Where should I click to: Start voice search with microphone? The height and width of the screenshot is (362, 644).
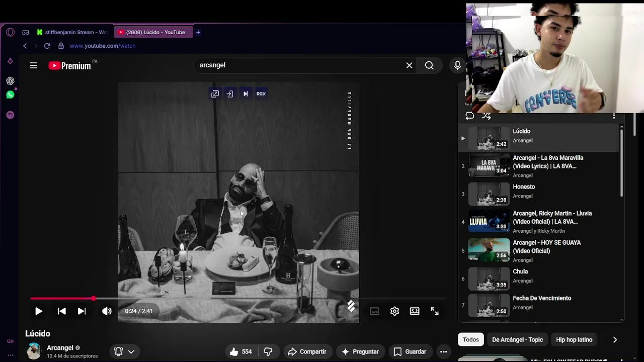point(457,65)
